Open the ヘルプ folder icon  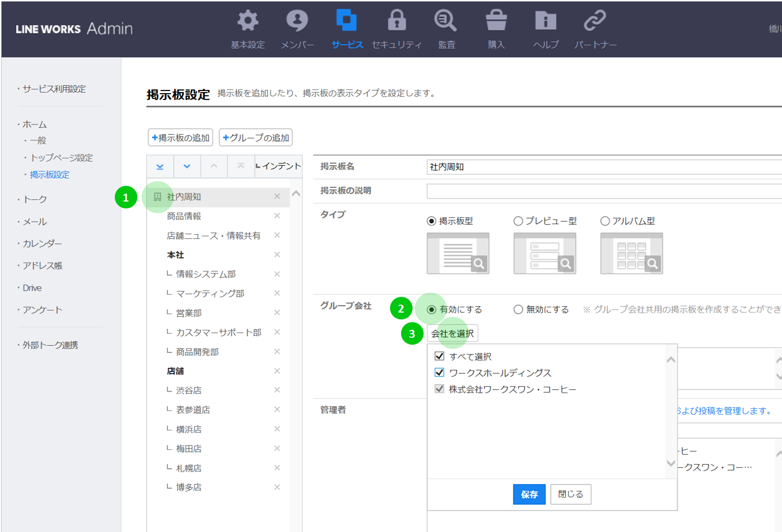(x=546, y=21)
